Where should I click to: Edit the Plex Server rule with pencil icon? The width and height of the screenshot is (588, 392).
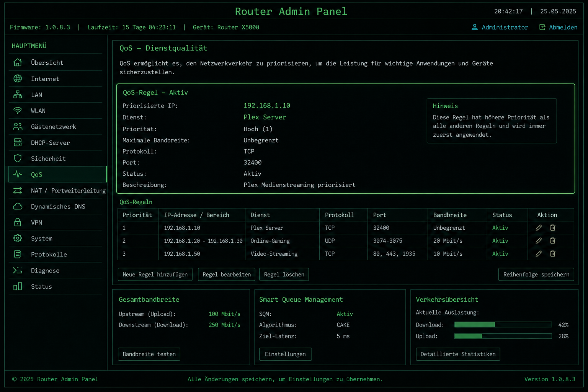click(539, 228)
